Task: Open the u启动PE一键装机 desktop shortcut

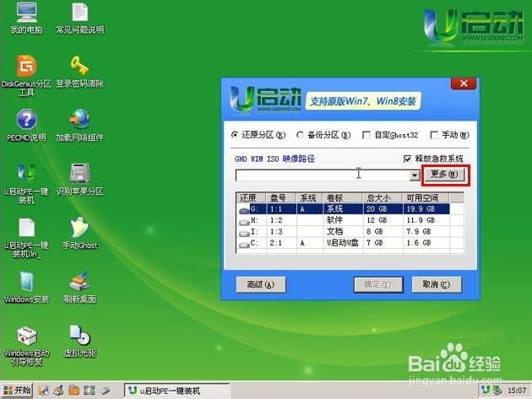Action: (26, 183)
